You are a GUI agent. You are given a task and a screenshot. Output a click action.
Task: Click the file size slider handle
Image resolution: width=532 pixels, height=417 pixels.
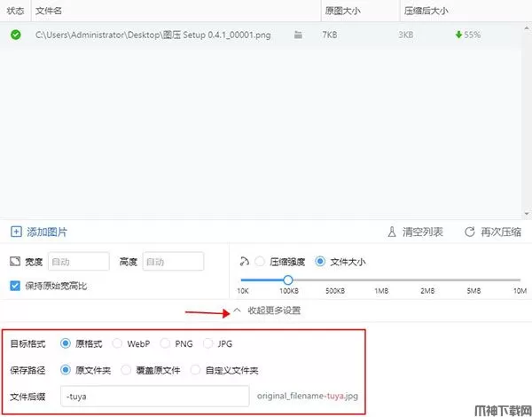(x=288, y=279)
